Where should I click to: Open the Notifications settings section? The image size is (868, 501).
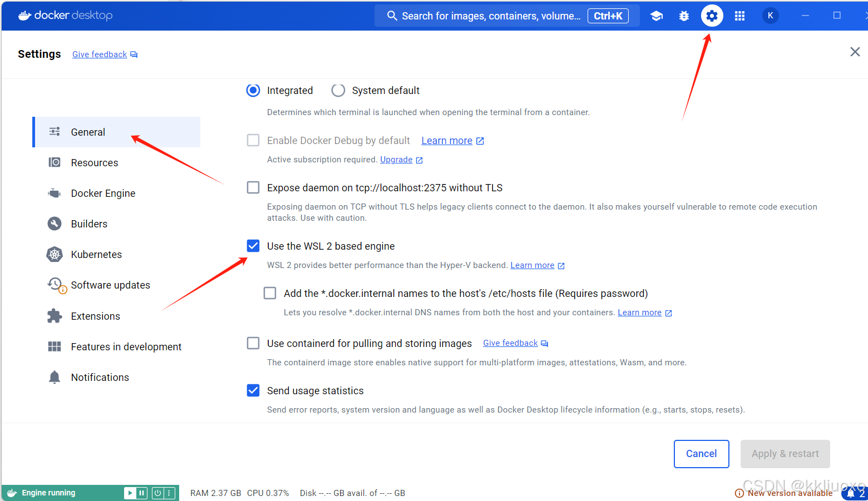click(116, 377)
